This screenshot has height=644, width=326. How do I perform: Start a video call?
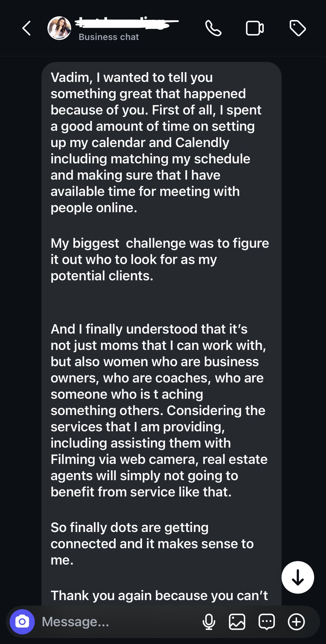(255, 28)
